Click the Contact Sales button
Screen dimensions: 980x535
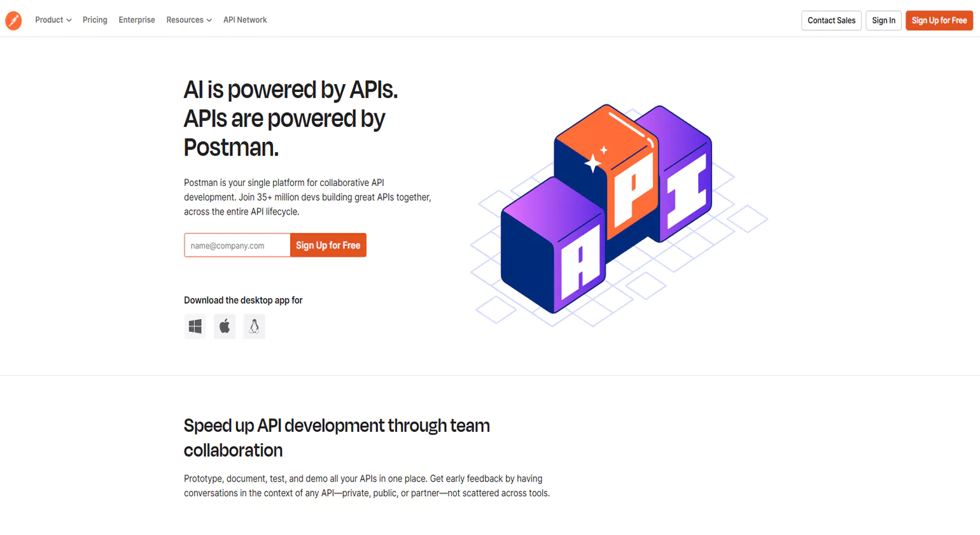[831, 20]
